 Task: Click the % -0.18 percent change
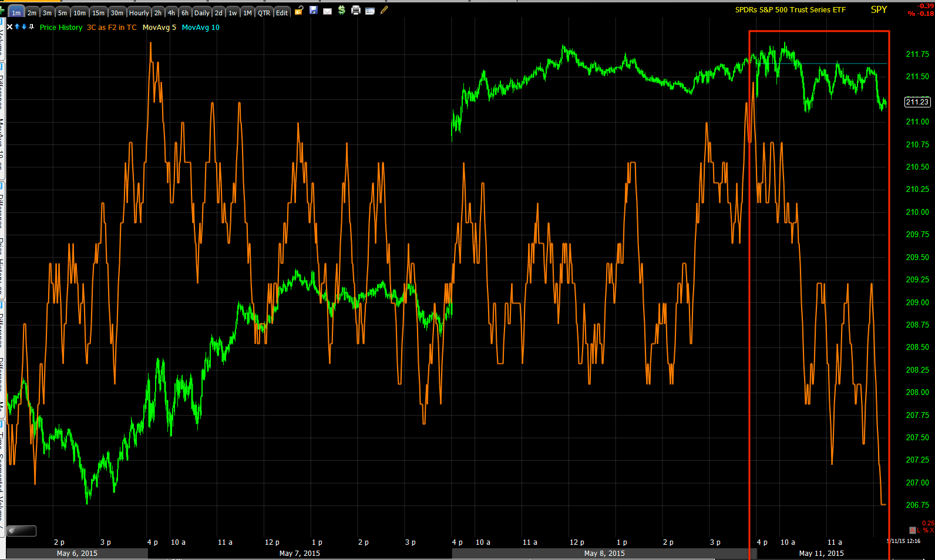click(x=920, y=14)
